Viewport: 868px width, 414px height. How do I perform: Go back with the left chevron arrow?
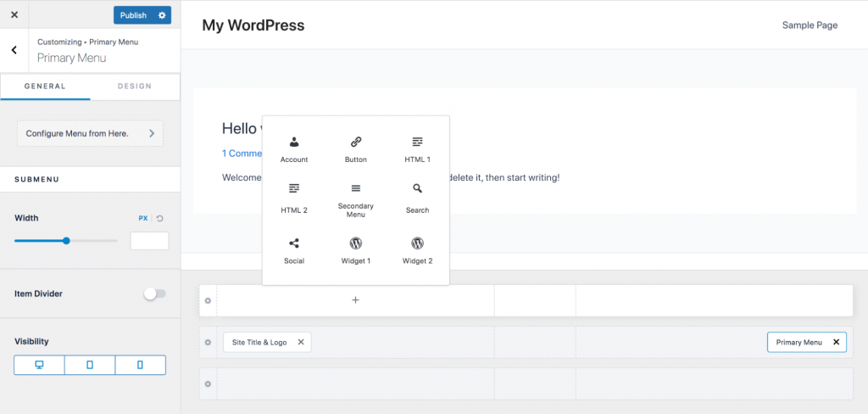14,50
